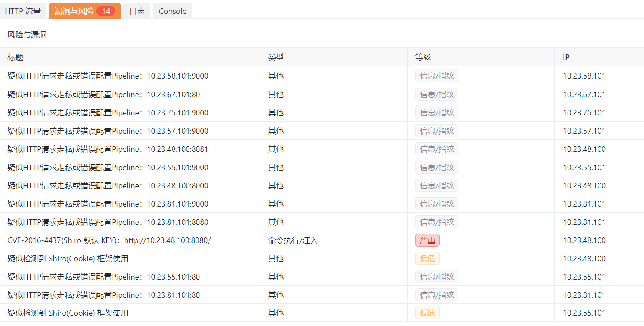Click 信息/指纹 tag in 10.23.81.101:80 row

pyautogui.click(x=437, y=295)
